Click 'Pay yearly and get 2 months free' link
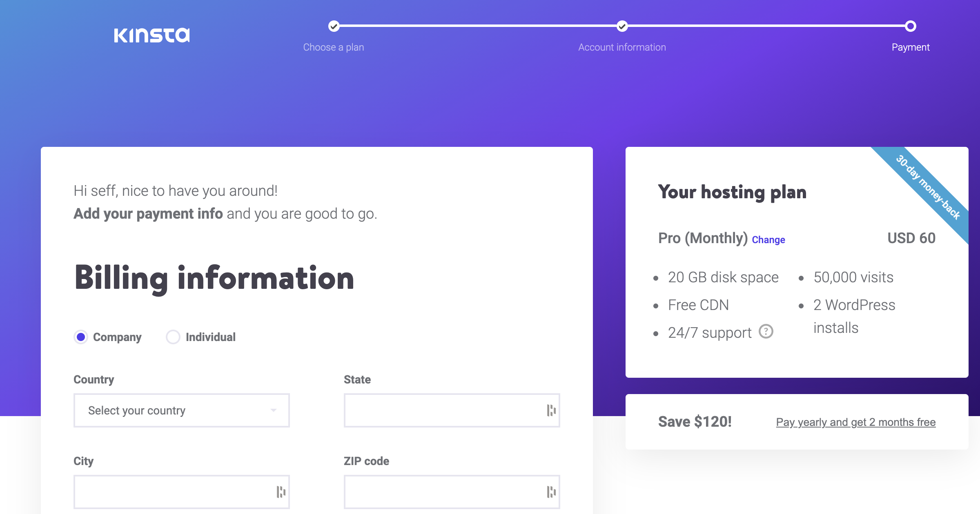The image size is (980, 514). pos(855,423)
